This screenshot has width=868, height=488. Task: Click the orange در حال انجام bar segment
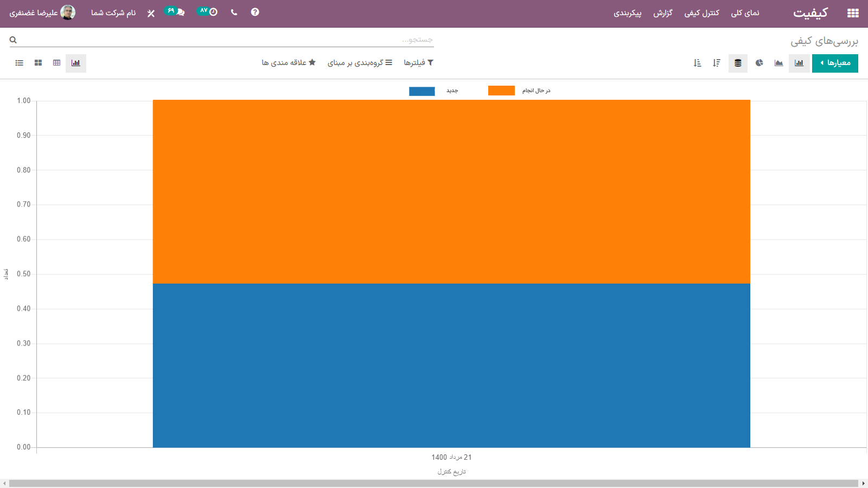[x=451, y=191]
